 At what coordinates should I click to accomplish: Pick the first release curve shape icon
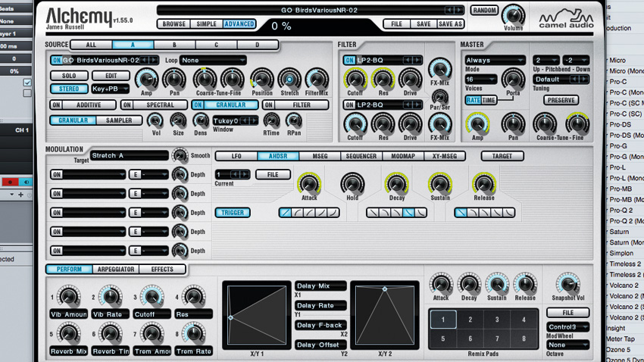pos(461,213)
